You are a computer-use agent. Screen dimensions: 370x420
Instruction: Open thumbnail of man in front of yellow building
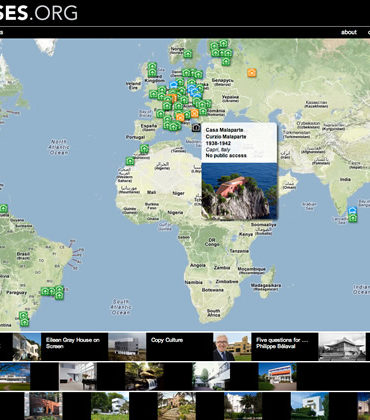[232, 347]
